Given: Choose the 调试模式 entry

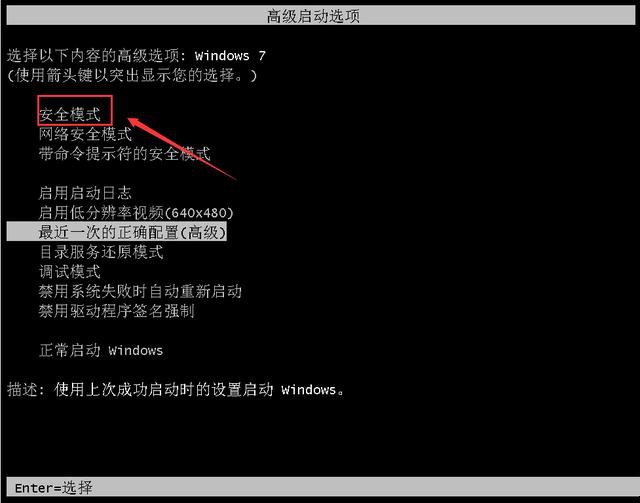Looking at the screenshot, I should click(69, 272).
